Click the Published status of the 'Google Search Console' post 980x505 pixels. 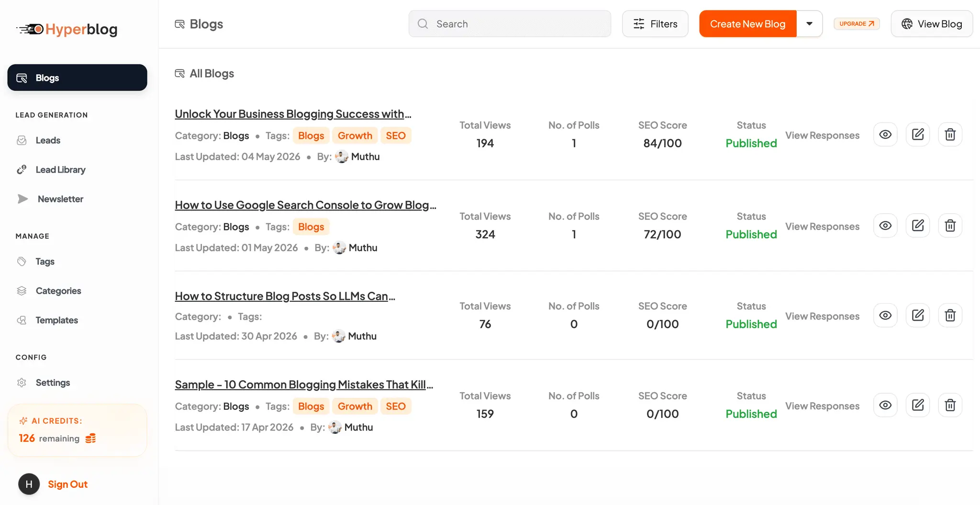[x=751, y=234]
